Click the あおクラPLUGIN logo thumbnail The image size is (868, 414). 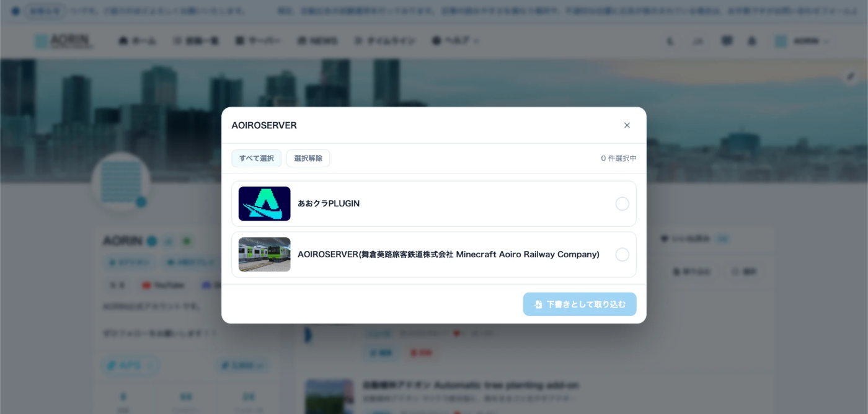(264, 204)
